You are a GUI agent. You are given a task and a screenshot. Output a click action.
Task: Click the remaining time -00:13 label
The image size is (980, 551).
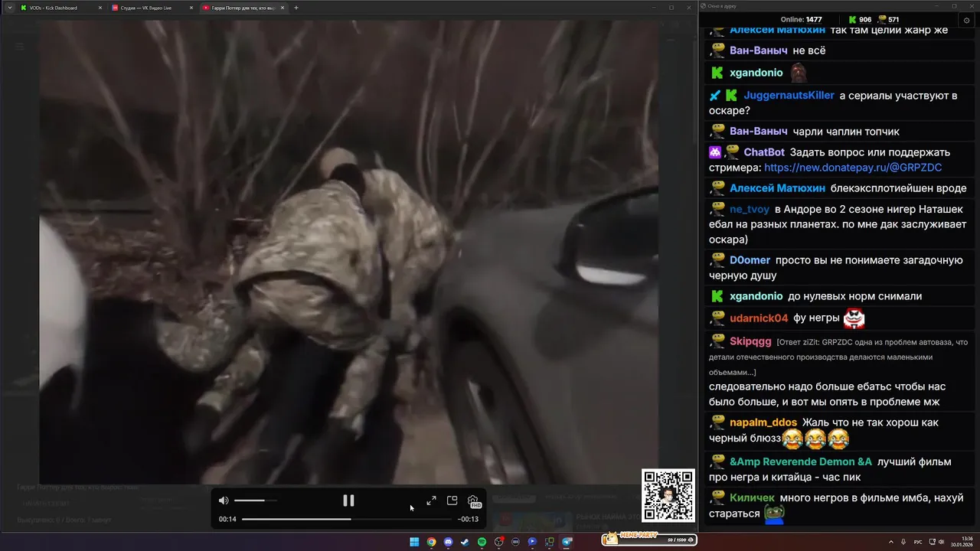(x=468, y=519)
